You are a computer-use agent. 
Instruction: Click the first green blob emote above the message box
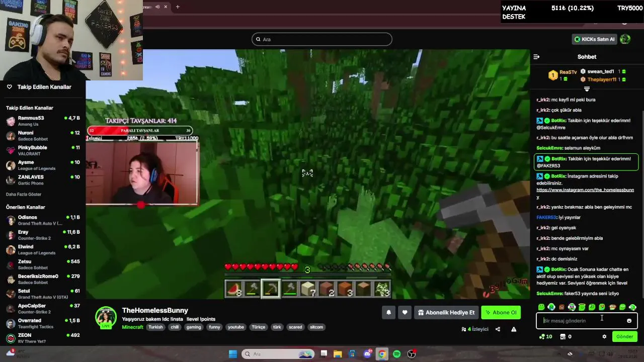[x=541, y=307]
